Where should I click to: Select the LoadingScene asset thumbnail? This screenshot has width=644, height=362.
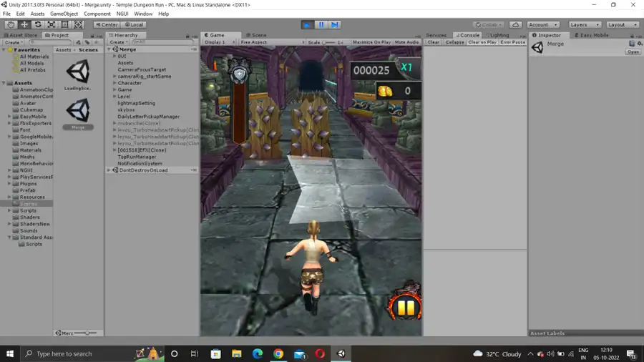pyautogui.click(x=77, y=74)
